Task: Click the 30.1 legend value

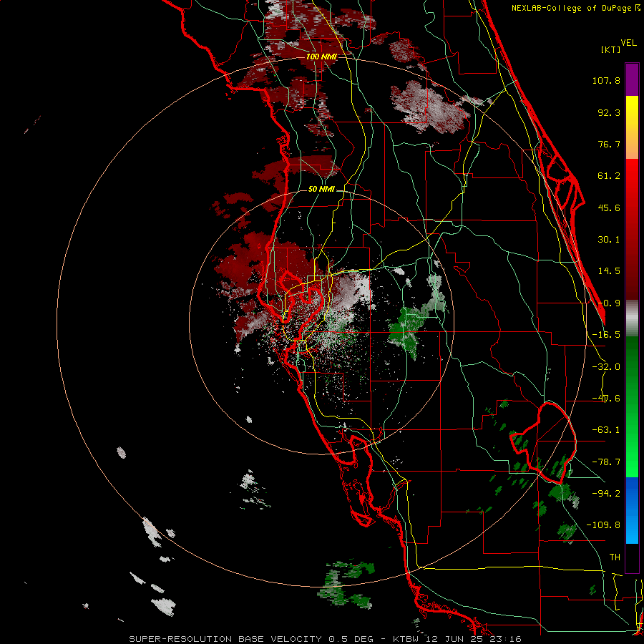Action: tap(609, 240)
